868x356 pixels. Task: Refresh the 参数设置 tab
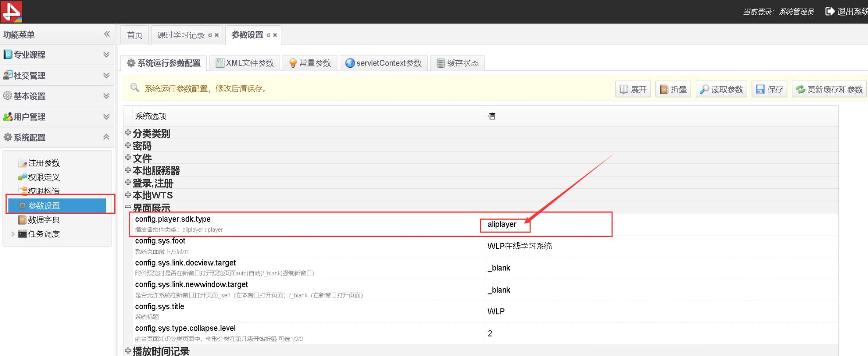[268, 35]
